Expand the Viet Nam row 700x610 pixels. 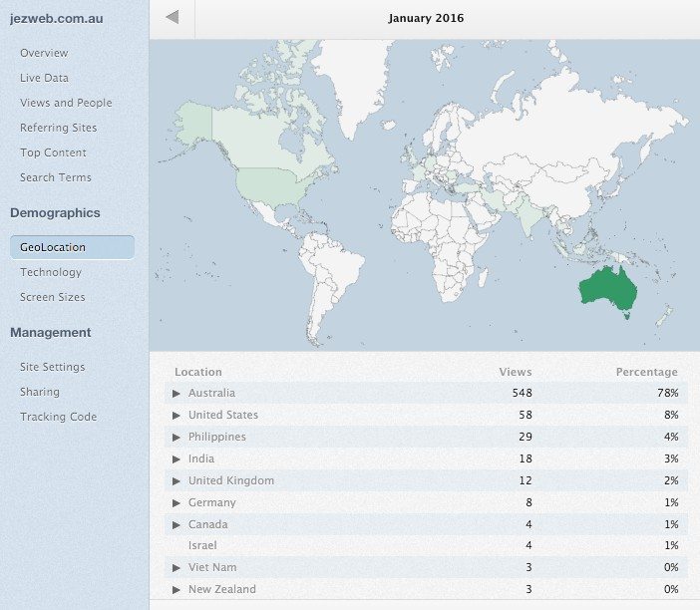pyautogui.click(x=176, y=568)
